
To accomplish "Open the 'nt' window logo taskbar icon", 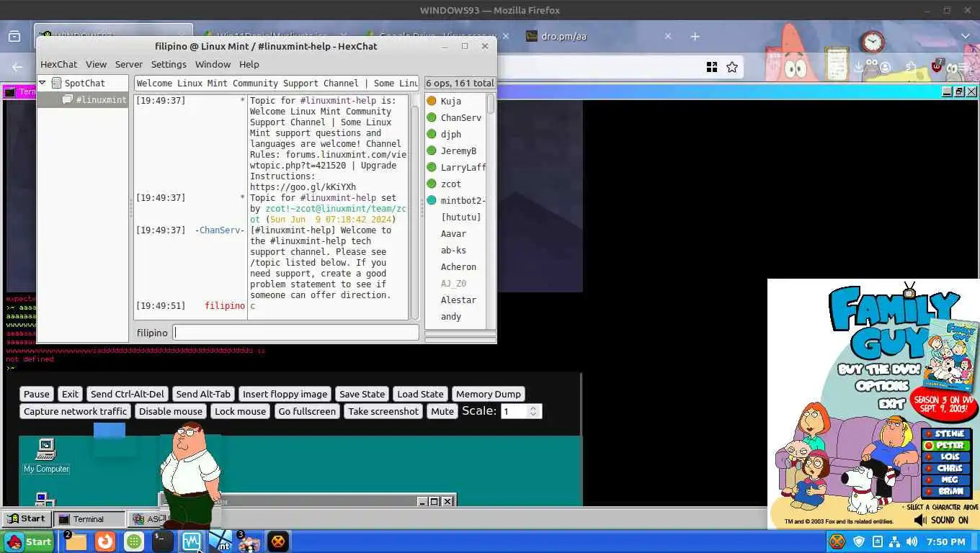I will 220,541.
